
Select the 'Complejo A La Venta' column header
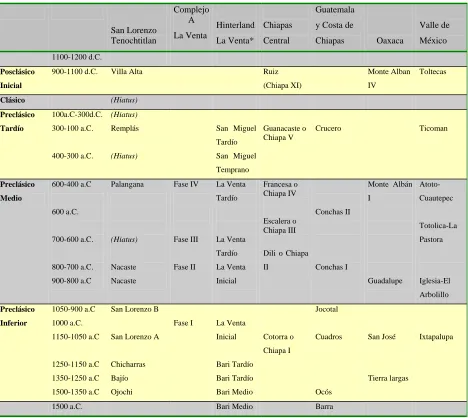191,22
